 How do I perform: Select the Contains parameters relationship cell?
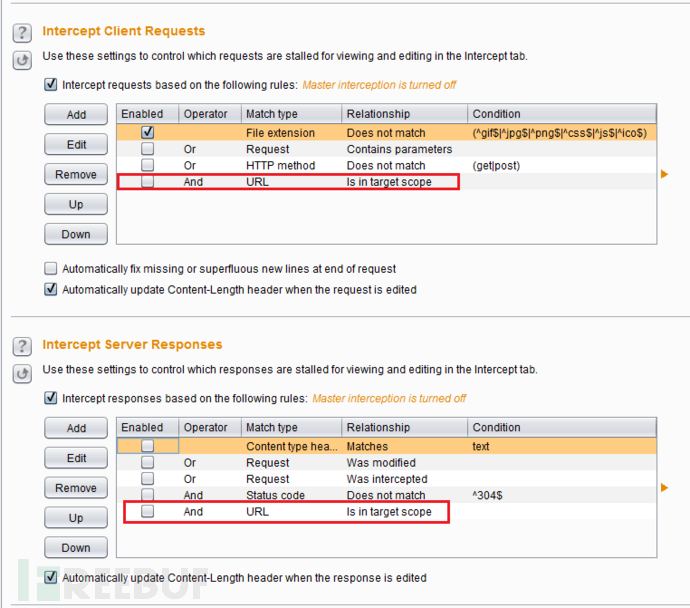click(404, 149)
